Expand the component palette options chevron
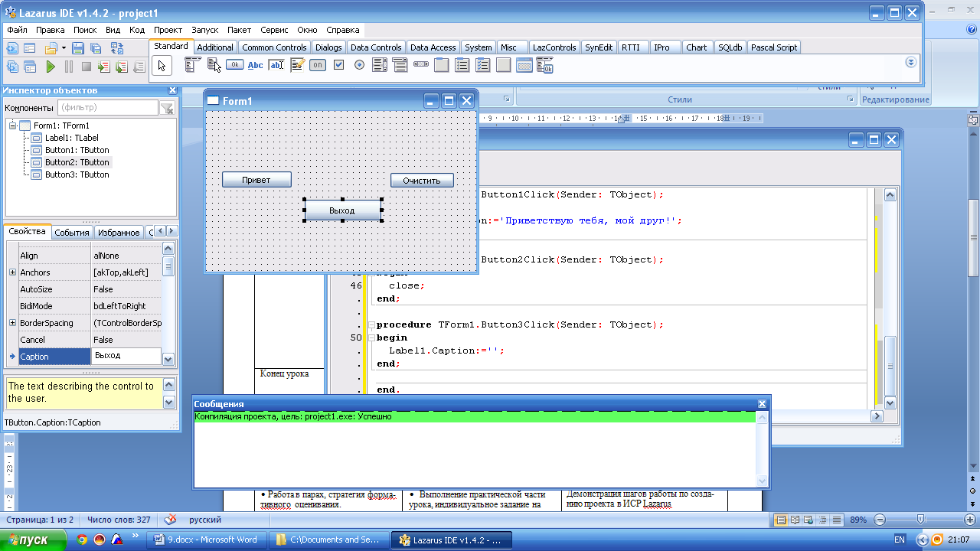Screen dimensions: 980x551 911,62
